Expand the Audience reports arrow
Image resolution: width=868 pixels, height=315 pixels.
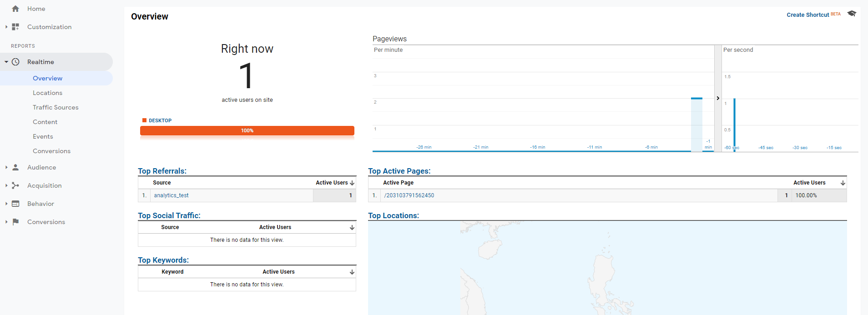[6, 167]
